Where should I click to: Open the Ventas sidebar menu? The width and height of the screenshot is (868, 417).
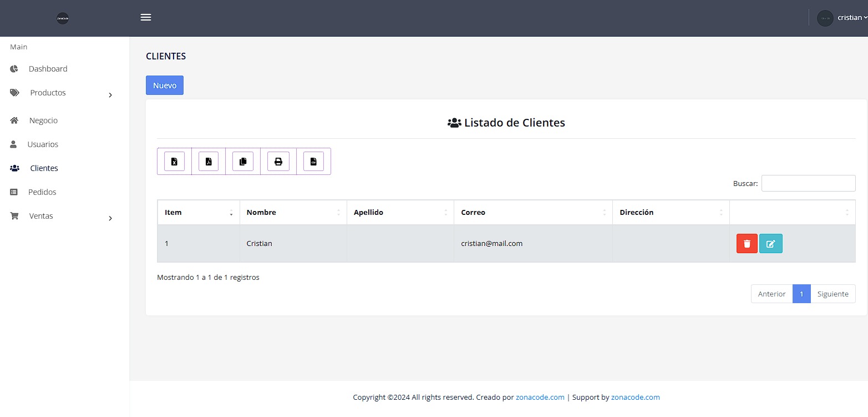point(41,216)
